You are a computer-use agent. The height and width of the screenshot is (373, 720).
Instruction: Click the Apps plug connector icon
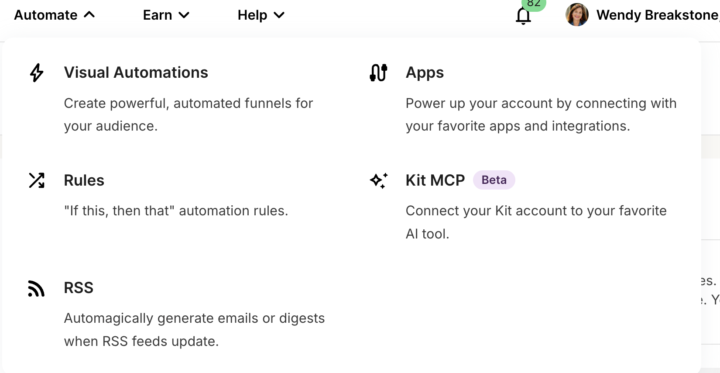[x=378, y=73]
